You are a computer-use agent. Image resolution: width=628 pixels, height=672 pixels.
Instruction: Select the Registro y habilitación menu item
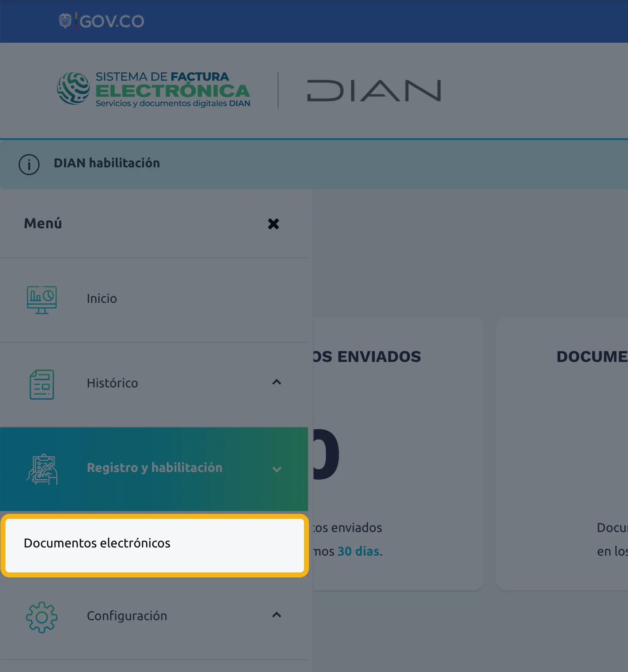point(154,469)
